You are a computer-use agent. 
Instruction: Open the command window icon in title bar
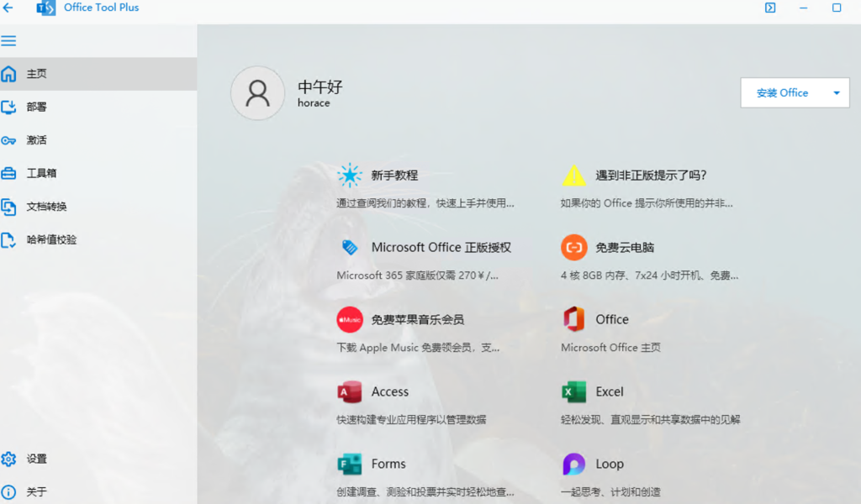click(769, 8)
